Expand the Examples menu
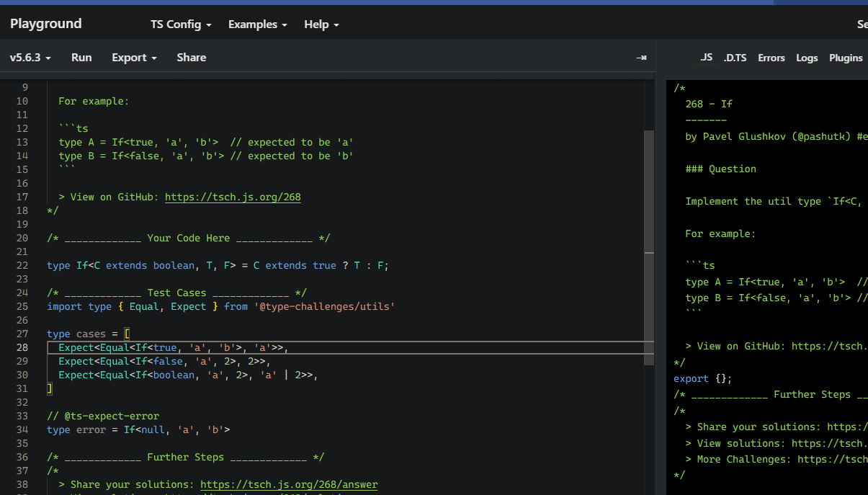The image size is (868, 495). tap(257, 24)
